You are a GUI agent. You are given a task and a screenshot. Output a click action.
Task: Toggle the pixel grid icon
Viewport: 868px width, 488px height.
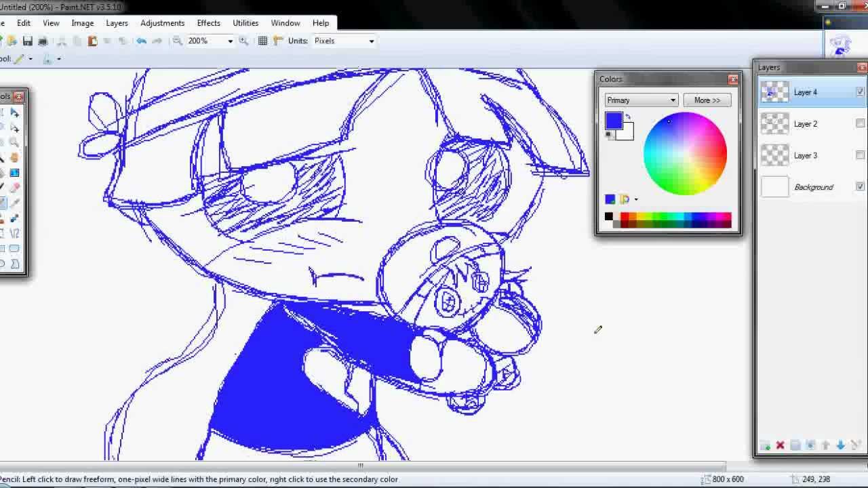click(x=262, y=41)
